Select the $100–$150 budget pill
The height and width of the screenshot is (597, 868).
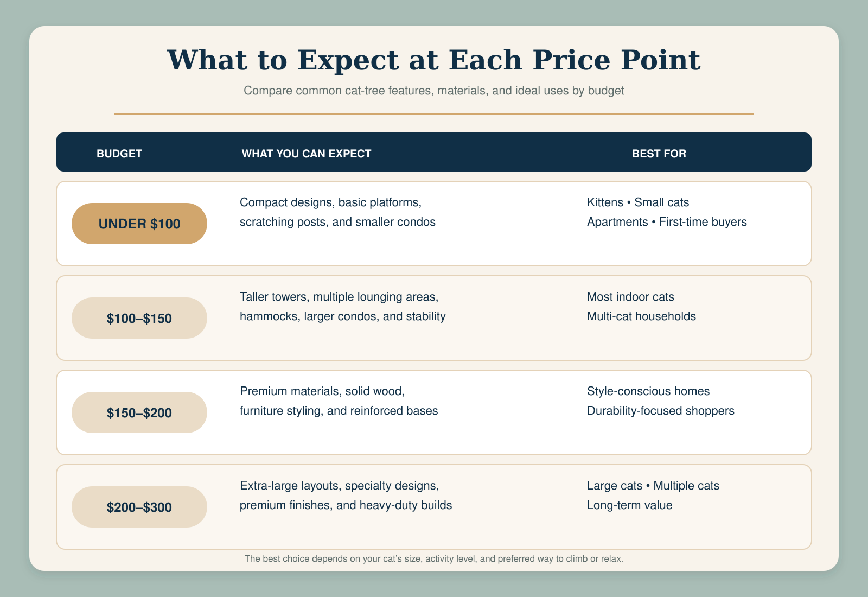pos(139,318)
